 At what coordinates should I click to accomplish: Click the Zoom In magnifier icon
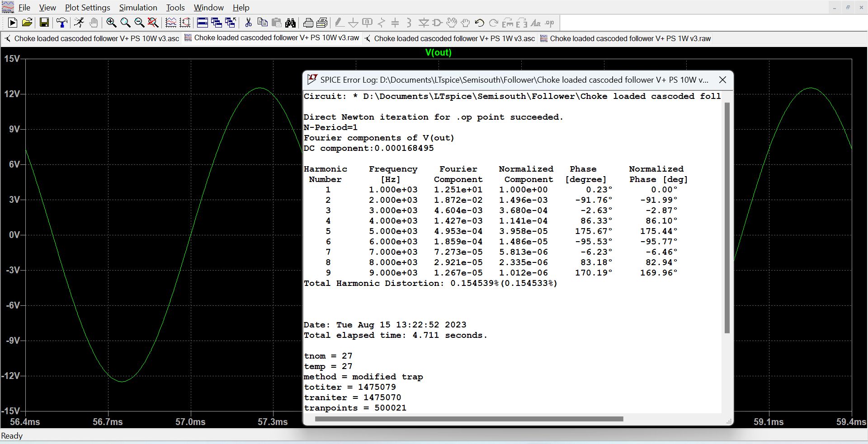tap(111, 23)
